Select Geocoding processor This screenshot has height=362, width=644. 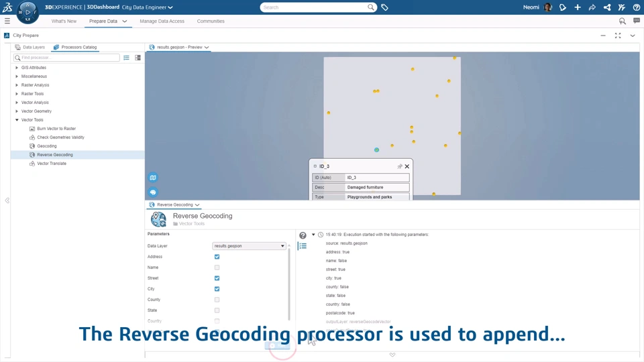[47, 146]
